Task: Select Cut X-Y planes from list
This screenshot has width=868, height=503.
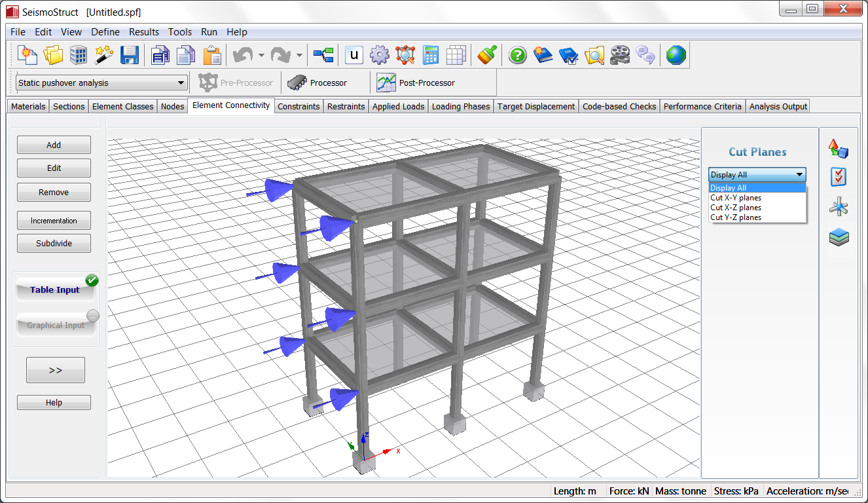Action: 736,198
